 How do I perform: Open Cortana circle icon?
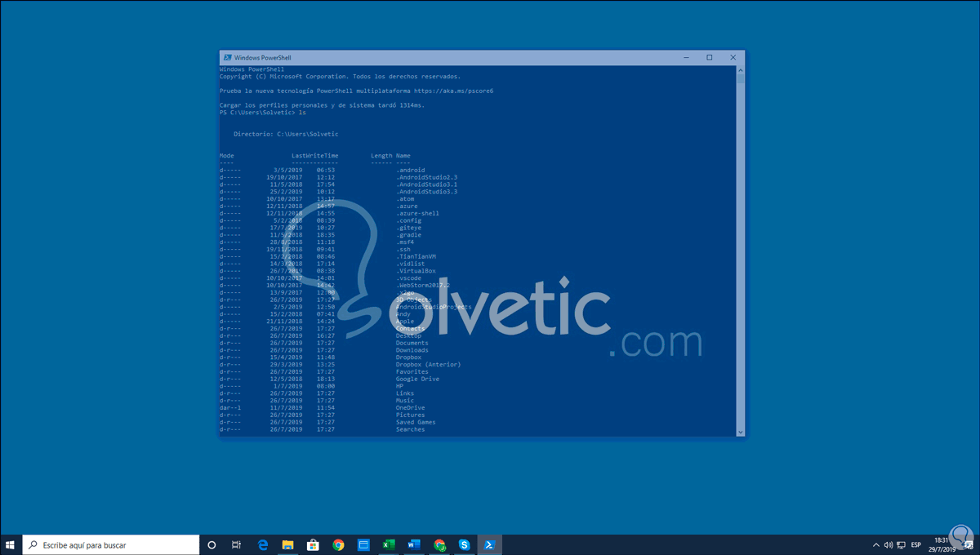click(x=212, y=544)
